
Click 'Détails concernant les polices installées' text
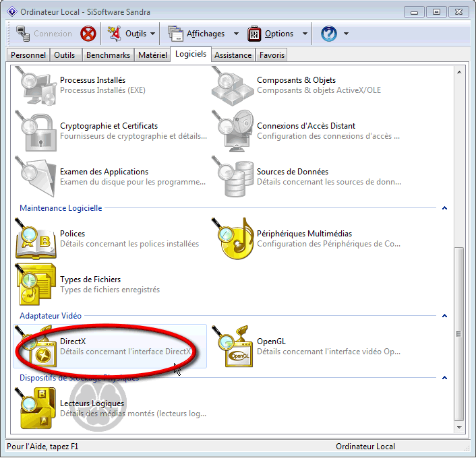tap(129, 244)
